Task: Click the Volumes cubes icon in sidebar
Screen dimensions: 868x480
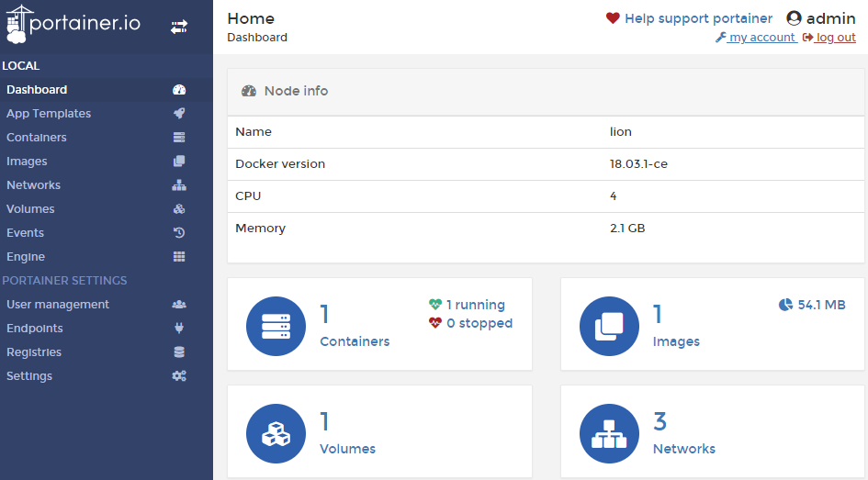Action: coord(179,209)
